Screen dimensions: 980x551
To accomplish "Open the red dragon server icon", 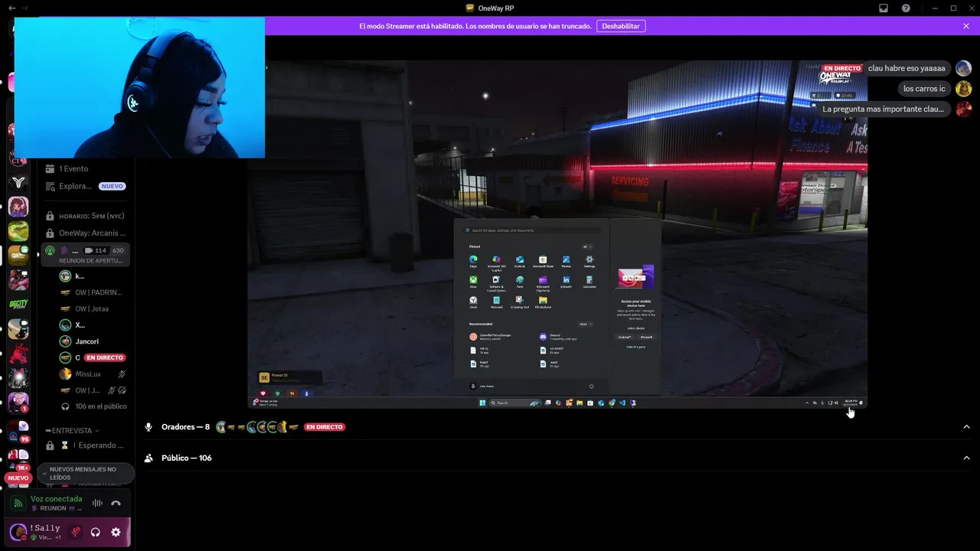I will pyautogui.click(x=18, y=354).
